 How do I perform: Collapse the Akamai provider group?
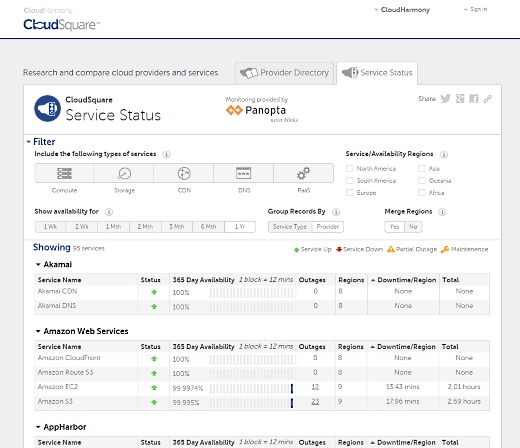(x=38, y=265)
